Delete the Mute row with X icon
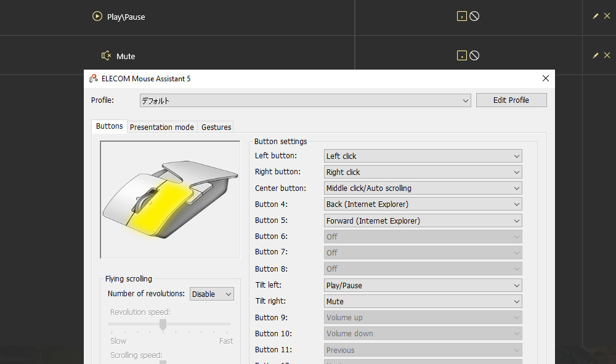The width and height of the screenshot is (616, 364). click(x=607, y=55)
